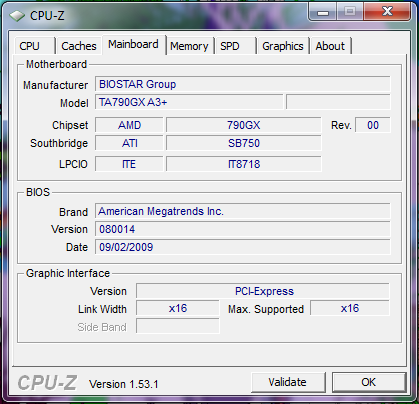Click the Link Width label
Viewport: 419px width, 404px height.
(x=102, y=309)
